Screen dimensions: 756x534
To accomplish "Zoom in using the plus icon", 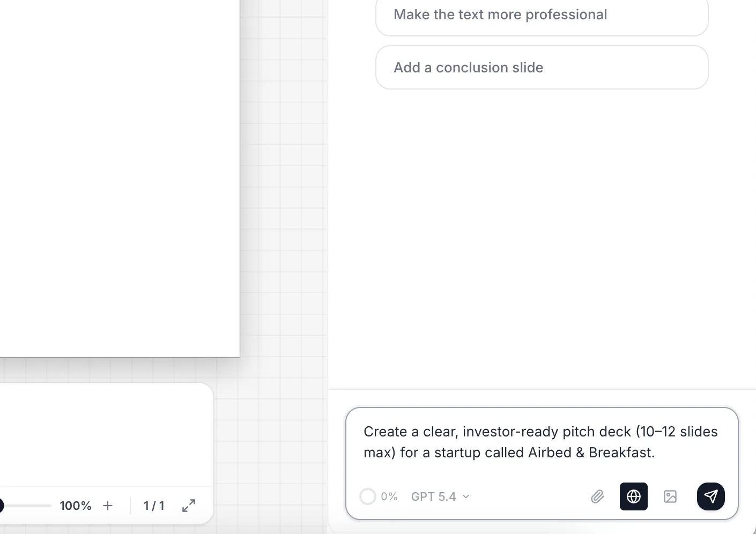I will click(108, 505).
